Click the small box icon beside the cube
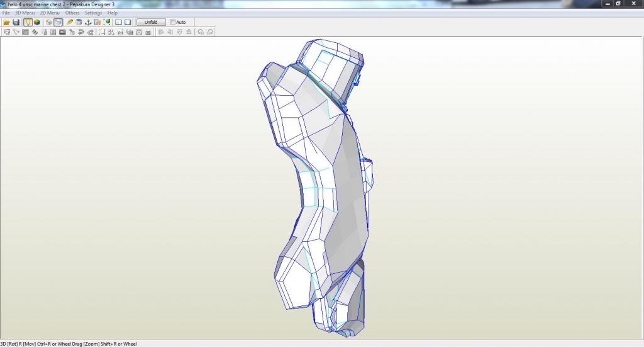This screenshot has height=347, width=644. pyautogui.click(x=48, y=22)
